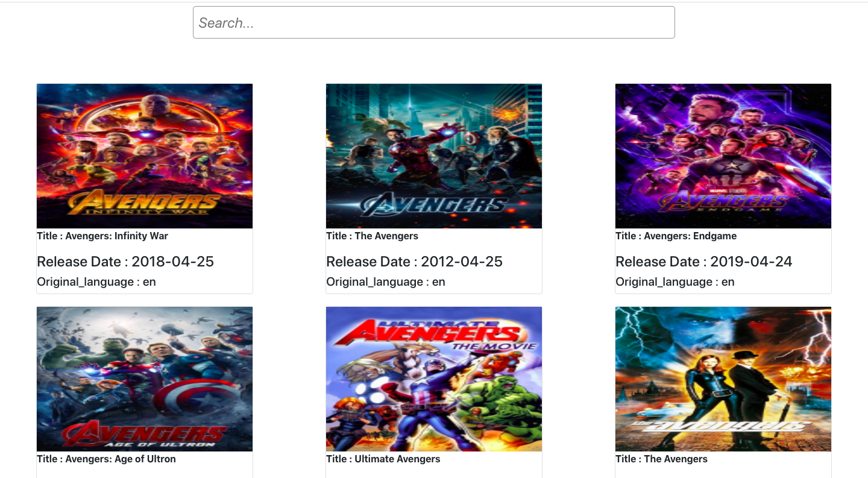
Task: Select the 'Title : Avengers: Infinity War' text
Action: click(102, 236)
